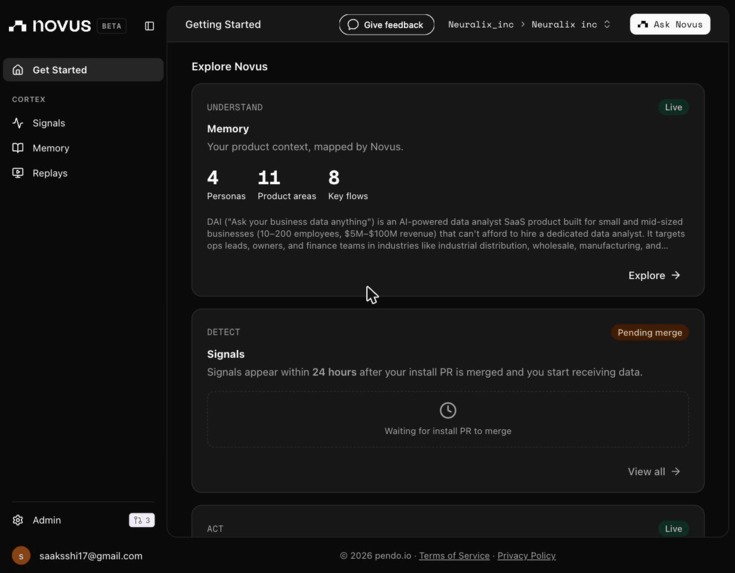Click the Getting Started header title
The width and height of the screenshot is (735, 573).
[223, 24]
